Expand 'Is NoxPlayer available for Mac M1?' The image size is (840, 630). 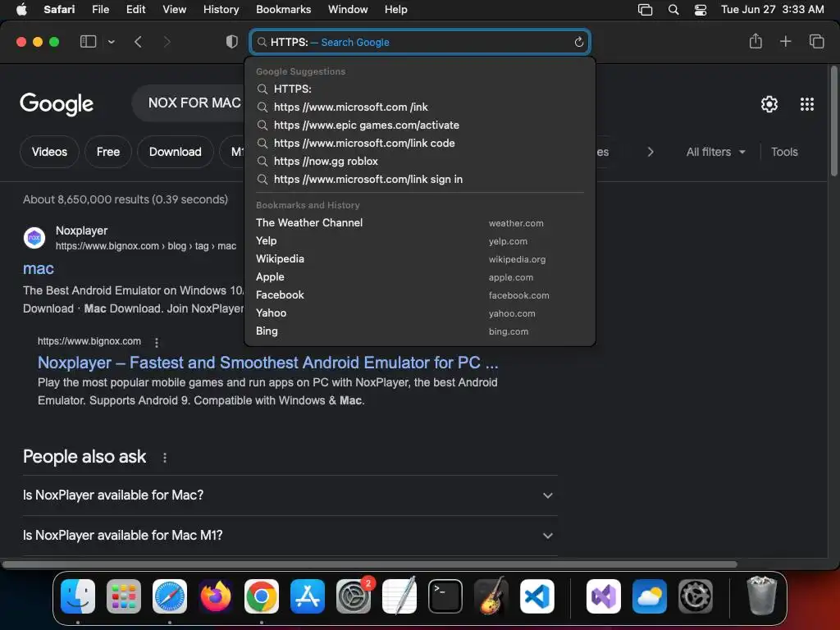[290, 536]
